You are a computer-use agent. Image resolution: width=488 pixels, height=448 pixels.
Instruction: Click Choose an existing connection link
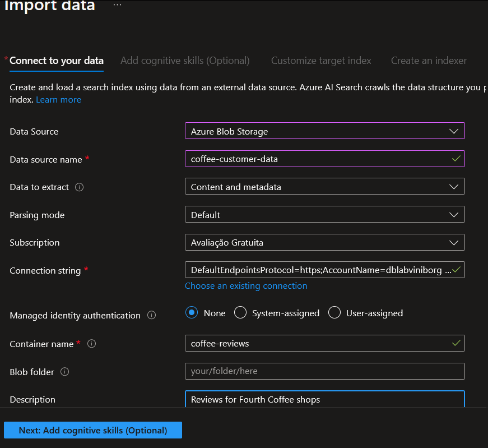click(246, 286)
